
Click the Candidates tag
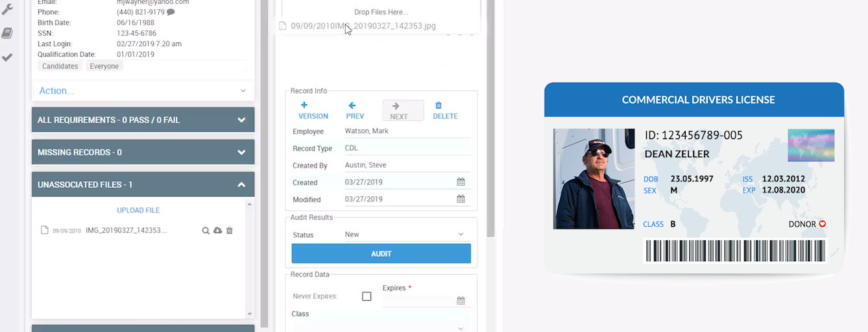[60, 66]
